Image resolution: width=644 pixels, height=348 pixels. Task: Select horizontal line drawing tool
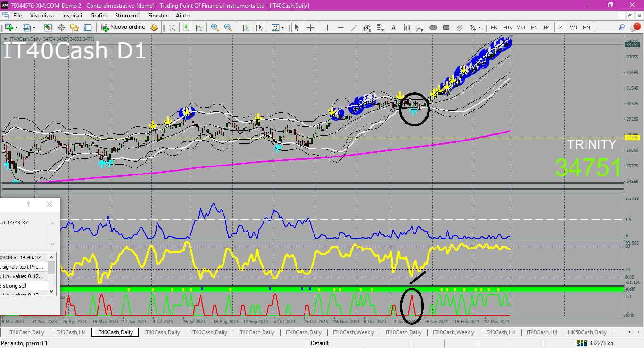(x=340, y=27)
